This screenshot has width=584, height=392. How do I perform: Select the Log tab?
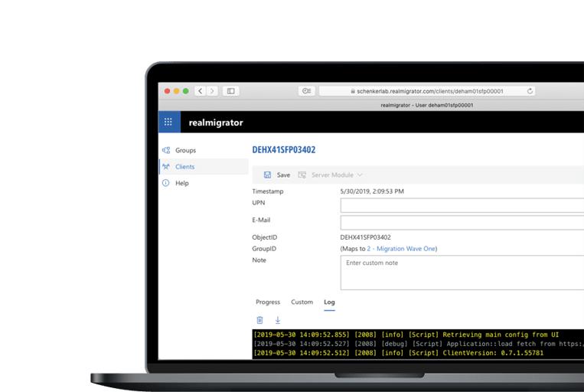329,302
